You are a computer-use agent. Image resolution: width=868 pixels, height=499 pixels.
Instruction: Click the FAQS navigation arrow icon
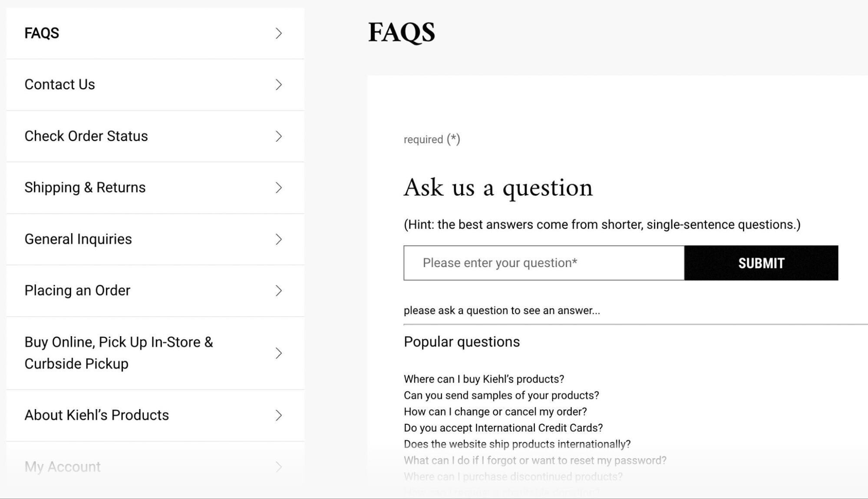point(278,33)
